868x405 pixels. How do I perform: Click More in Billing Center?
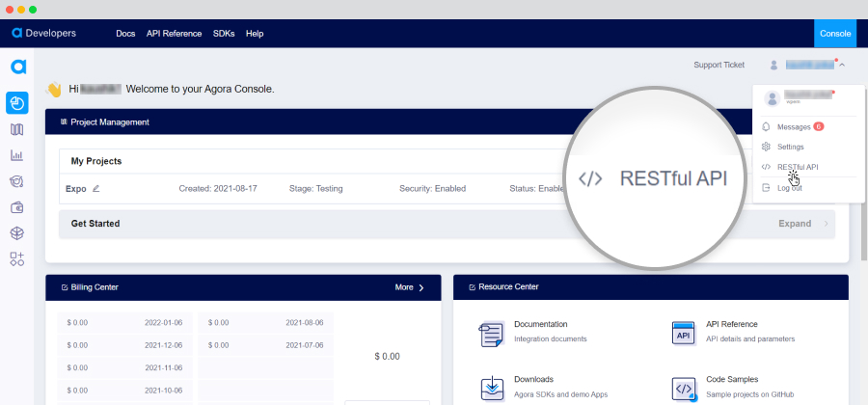[x=404, y=287]
